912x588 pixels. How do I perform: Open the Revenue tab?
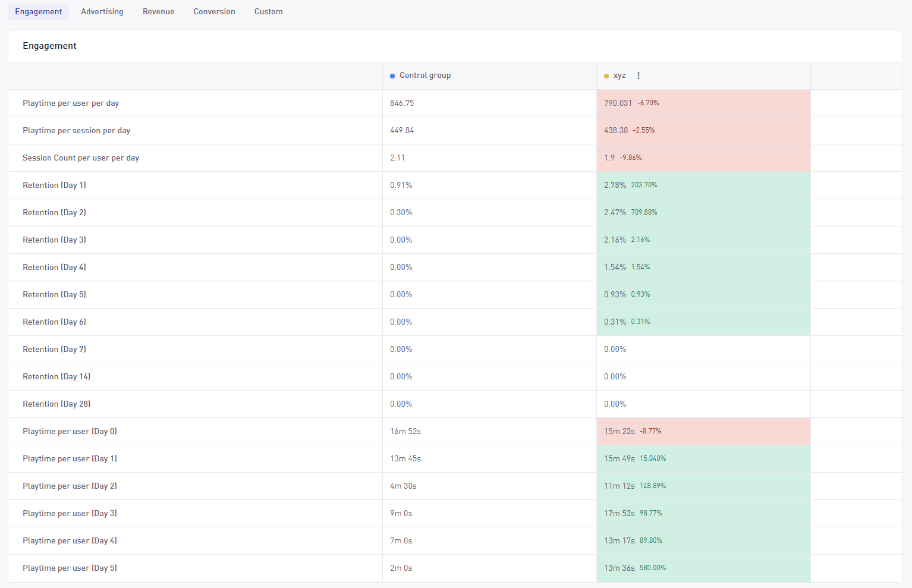pos(158,12)
